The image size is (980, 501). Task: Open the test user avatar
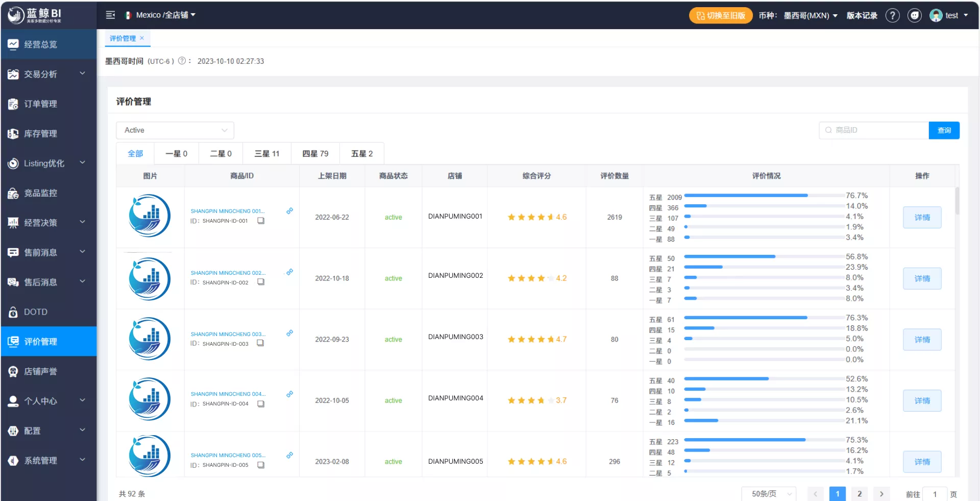click(936, 15)
